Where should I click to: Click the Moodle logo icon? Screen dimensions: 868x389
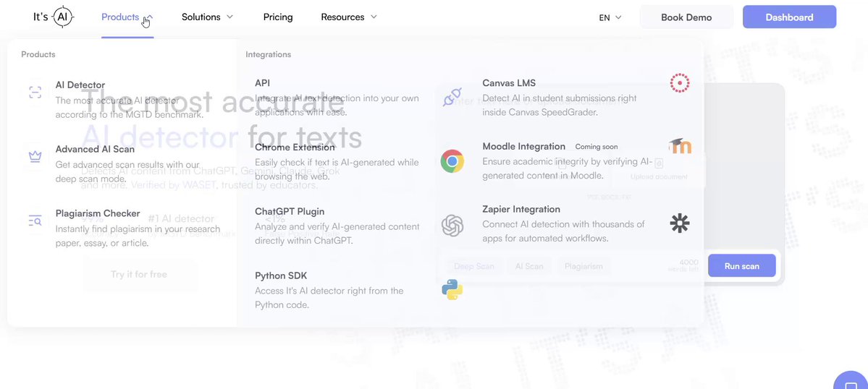coord(680,147)
